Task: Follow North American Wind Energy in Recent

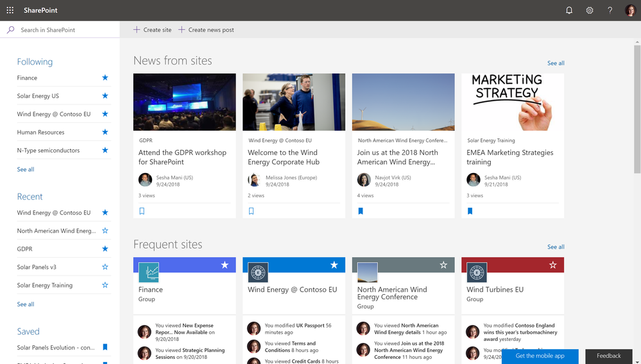Action: pyautogui.click(x=105, y=231)
